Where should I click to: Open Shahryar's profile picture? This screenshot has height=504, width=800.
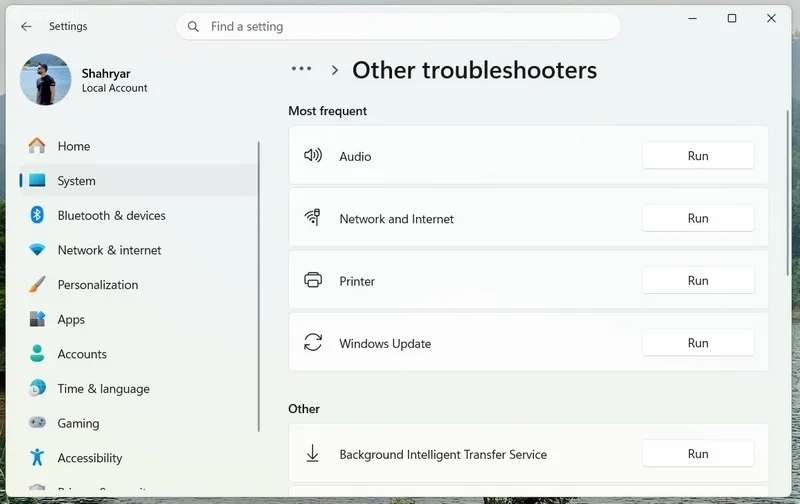click(45, 80)
